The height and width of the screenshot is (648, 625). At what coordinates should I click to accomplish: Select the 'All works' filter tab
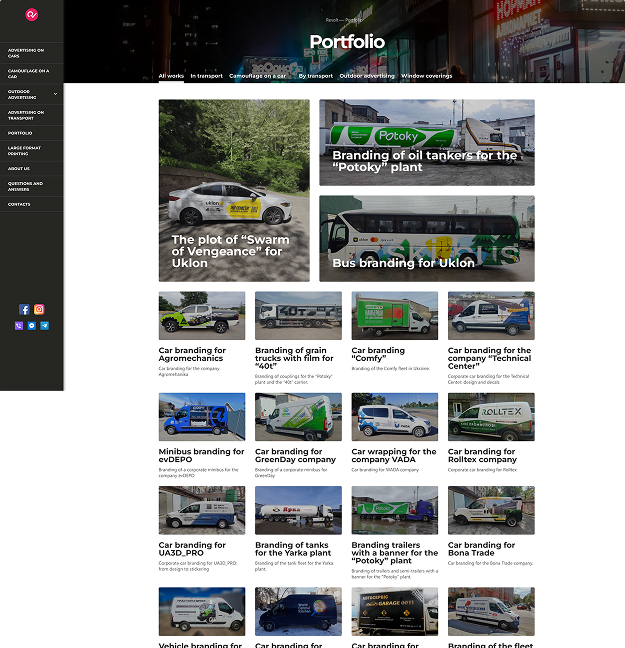tap(171, 76)
